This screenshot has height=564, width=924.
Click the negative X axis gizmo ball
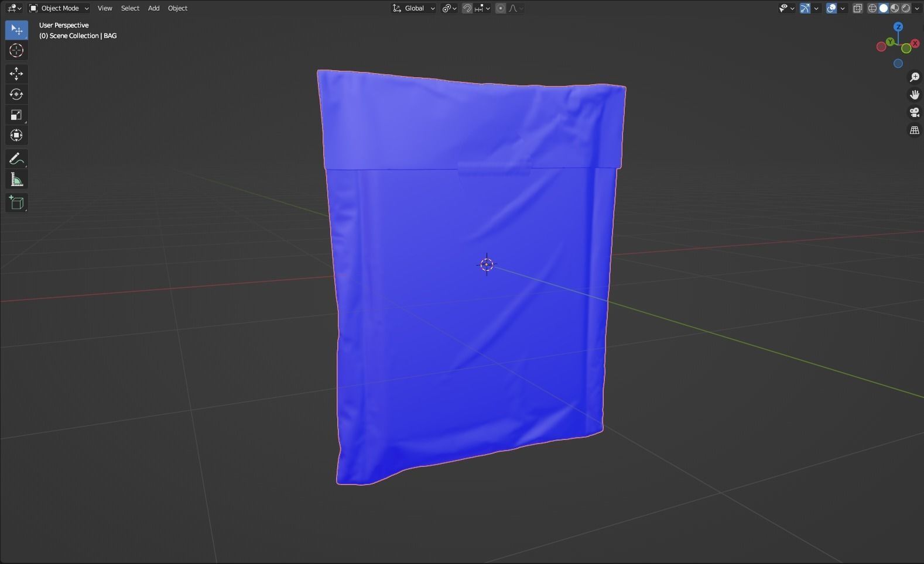point(881,47)
